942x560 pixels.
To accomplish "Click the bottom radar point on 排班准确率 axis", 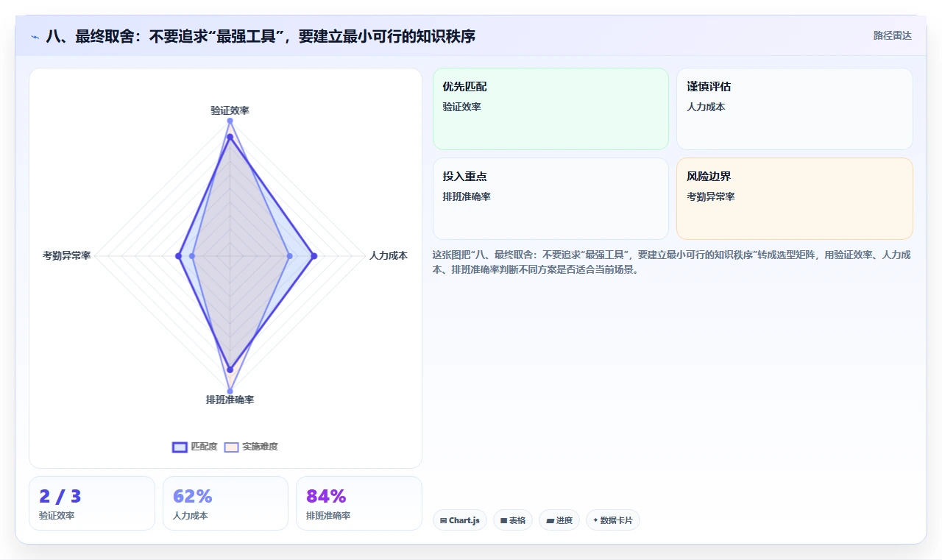I will coord(230,391).
